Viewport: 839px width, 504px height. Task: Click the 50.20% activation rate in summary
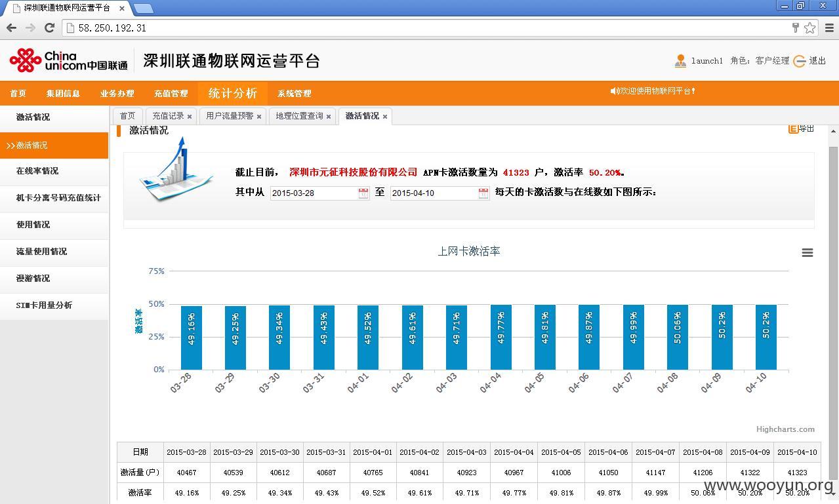click(604, 172)
